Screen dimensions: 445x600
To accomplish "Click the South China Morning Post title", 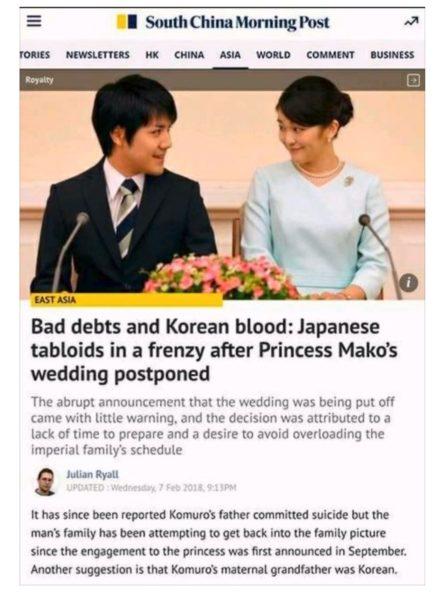I will pyautogui.click(x=237, y=22).
